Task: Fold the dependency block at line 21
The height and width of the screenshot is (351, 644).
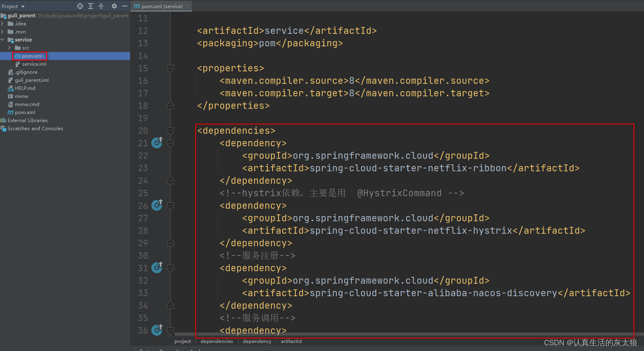Action: (170, 143)
